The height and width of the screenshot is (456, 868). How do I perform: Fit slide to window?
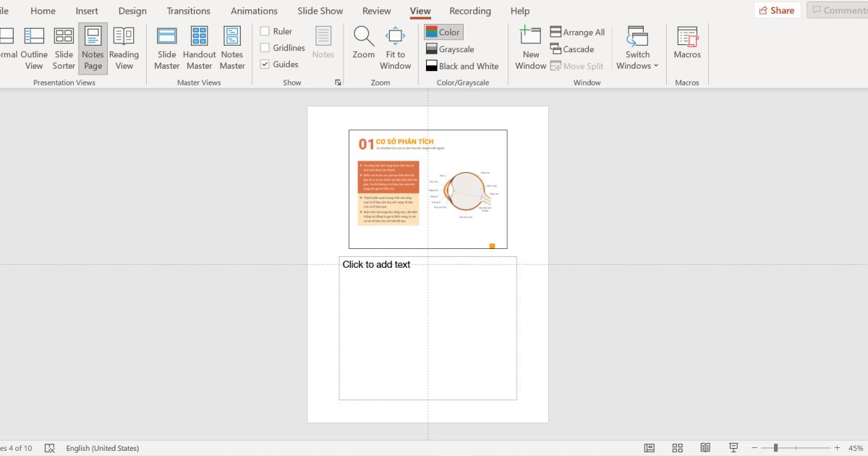tap(395, 48)
